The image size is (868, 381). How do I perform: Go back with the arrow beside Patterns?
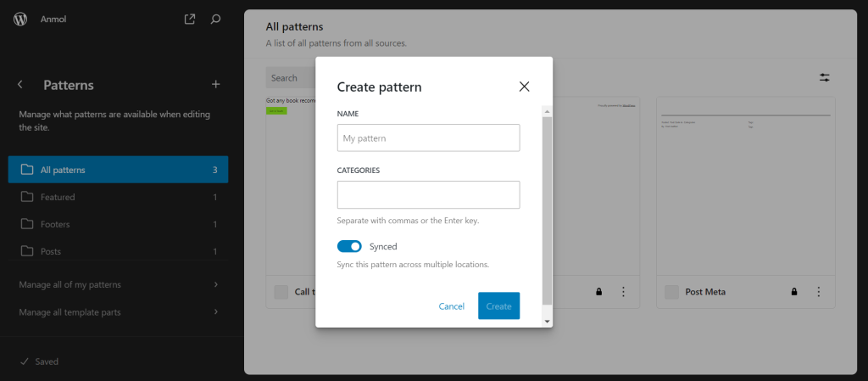pos(20,85)
